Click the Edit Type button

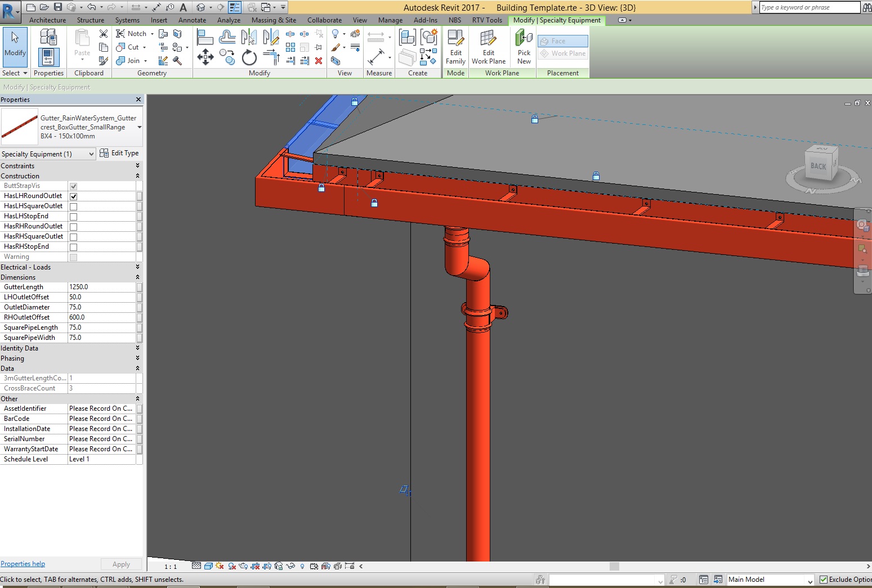pos(119,153)
